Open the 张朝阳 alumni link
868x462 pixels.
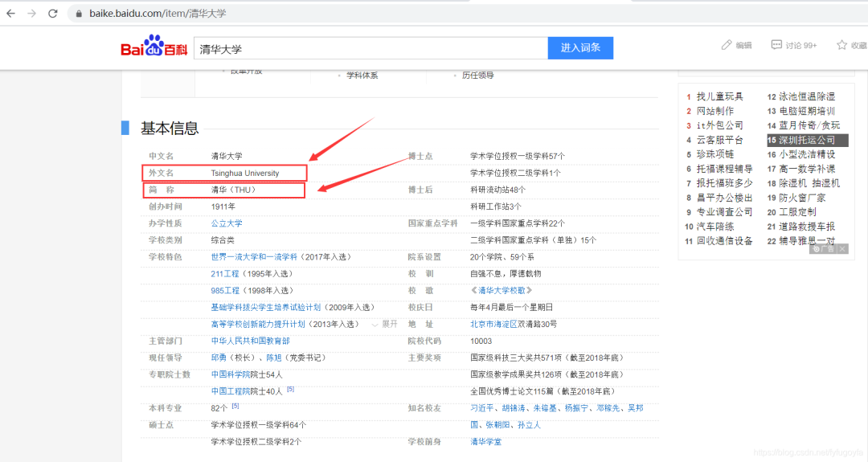497,425
